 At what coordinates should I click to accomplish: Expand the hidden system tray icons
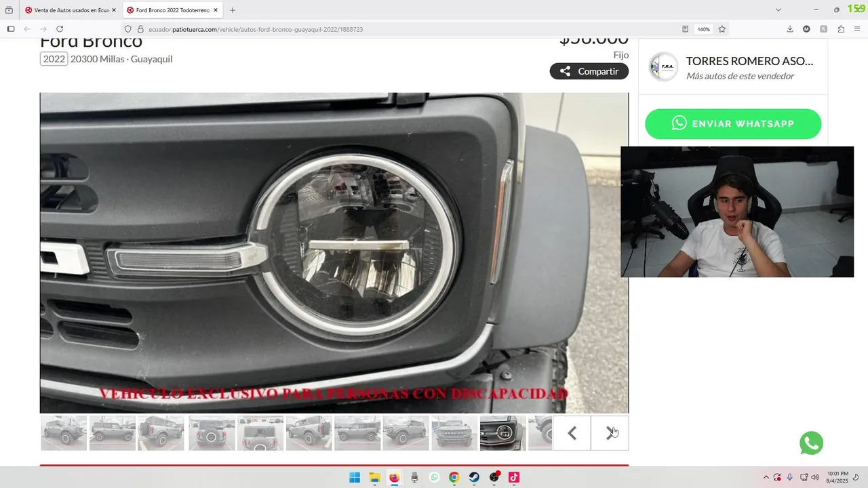click(x=766, y=477)
